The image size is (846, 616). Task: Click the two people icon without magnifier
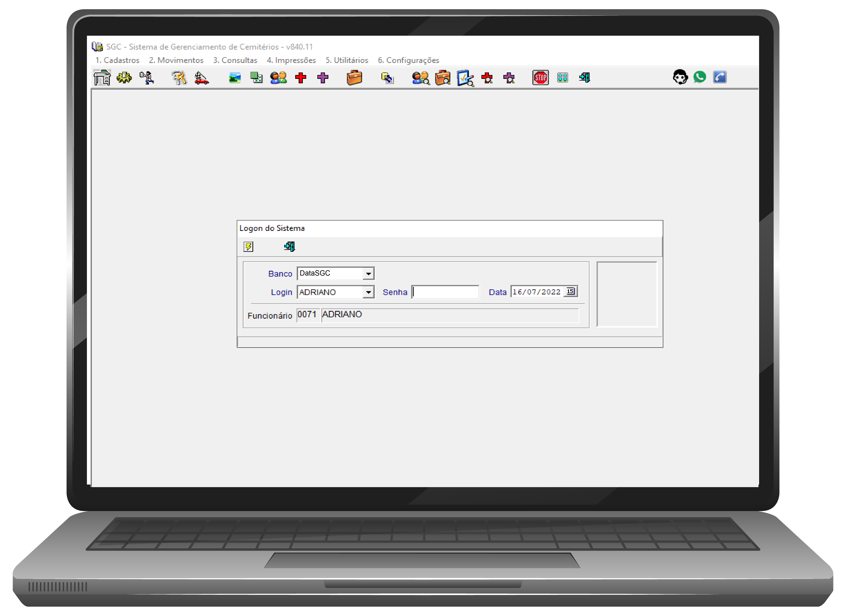(x=278, y=78)
